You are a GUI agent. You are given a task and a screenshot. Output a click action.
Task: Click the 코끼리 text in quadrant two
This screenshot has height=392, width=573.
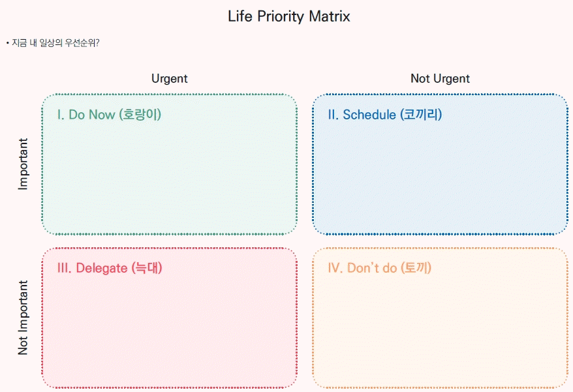[x=421, y=115]
